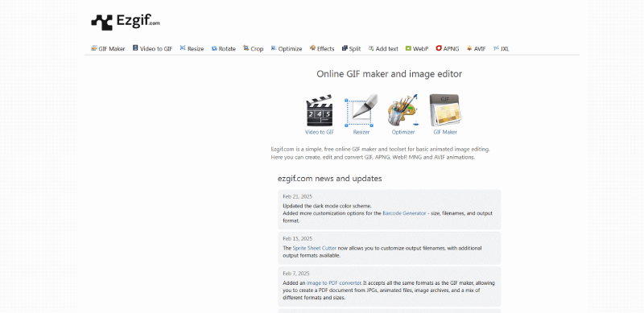Click the Effects palette icon

[x=312, y=48]
